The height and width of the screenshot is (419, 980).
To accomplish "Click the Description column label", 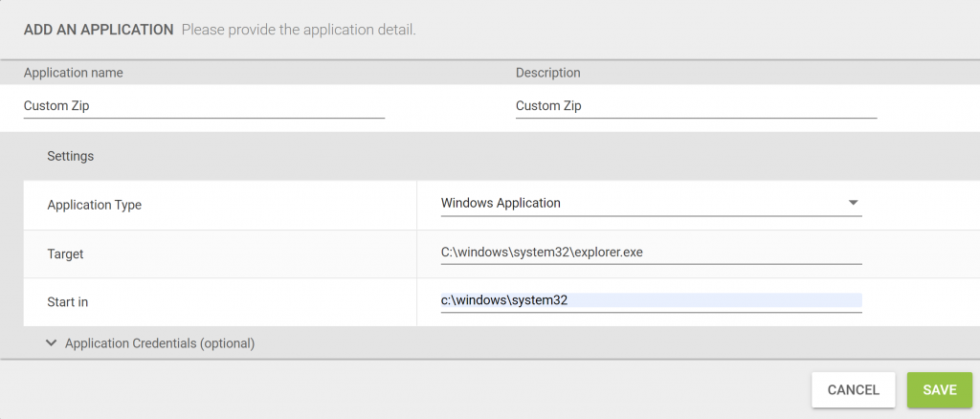I will [548, 73].
